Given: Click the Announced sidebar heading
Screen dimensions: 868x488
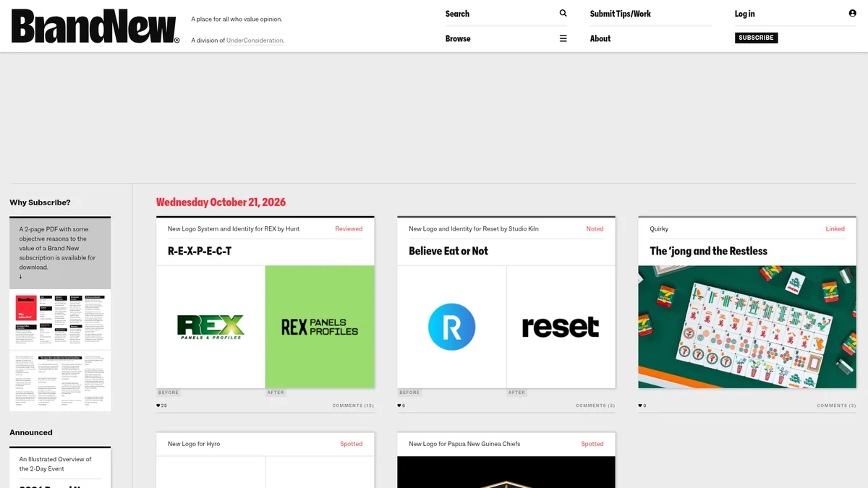Looking at the screenshot, I should [x=31, y=432].
